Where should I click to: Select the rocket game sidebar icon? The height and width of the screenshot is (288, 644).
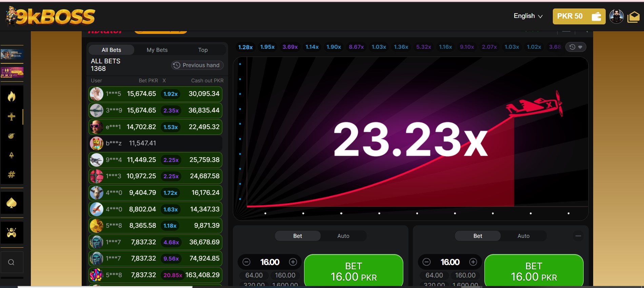click(x=12, y=155)
